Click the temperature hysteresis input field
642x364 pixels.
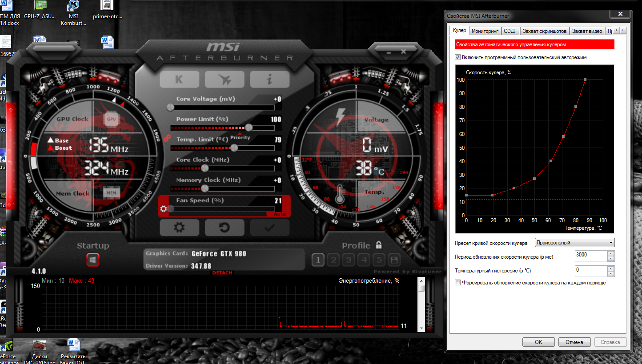(590, 270)
